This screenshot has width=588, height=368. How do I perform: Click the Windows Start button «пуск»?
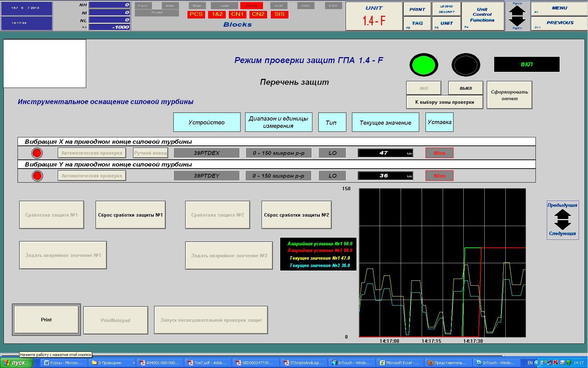(x=16, y=363)
